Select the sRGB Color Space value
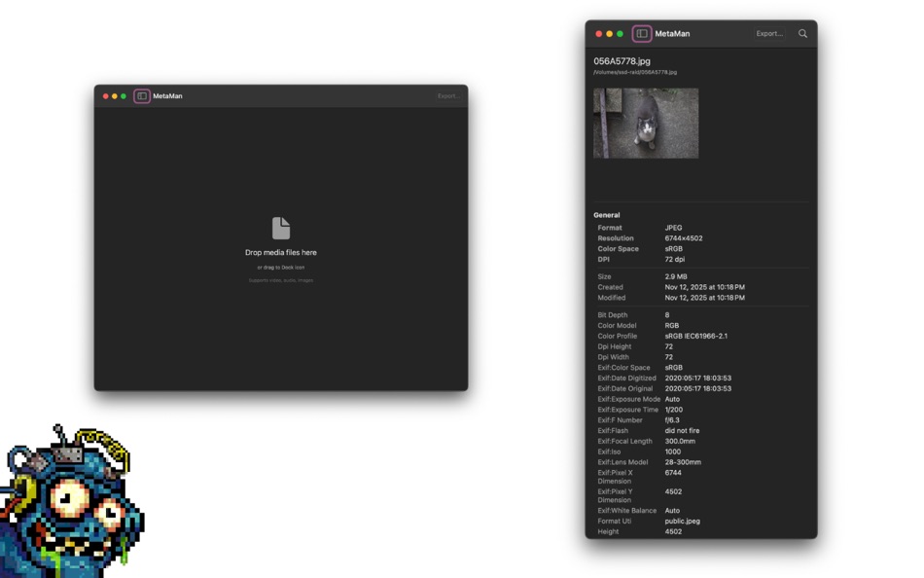 point(672,249)
